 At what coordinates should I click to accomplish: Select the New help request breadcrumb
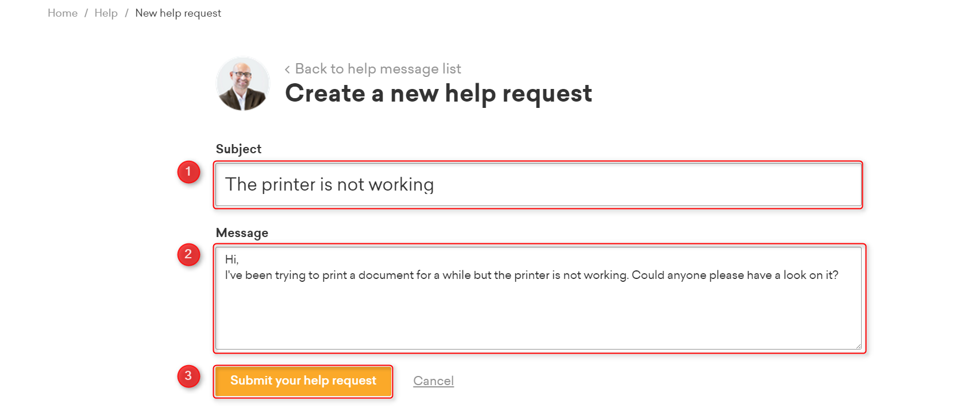click(x=178, y=13)
